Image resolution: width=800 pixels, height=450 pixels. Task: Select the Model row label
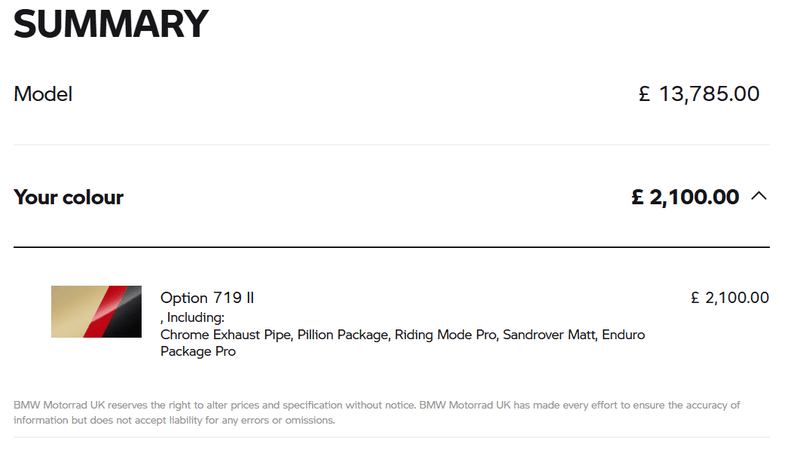click(43, 95)
